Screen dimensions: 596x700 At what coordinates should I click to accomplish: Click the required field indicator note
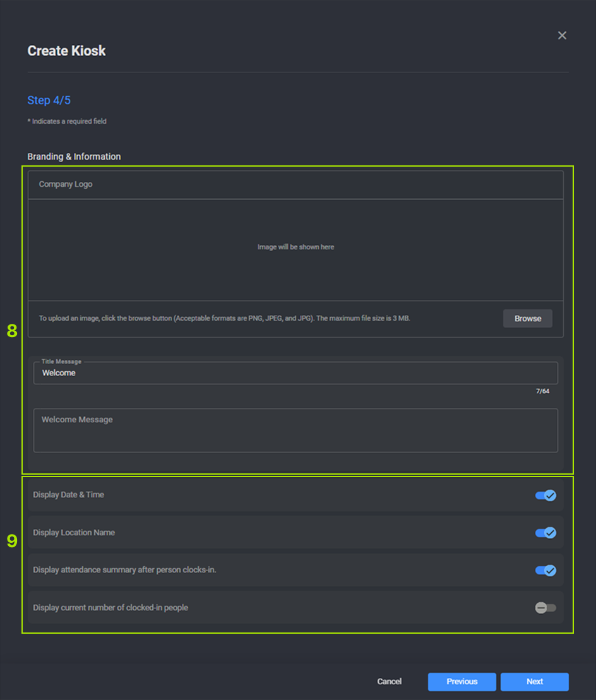tap(67, 121)
